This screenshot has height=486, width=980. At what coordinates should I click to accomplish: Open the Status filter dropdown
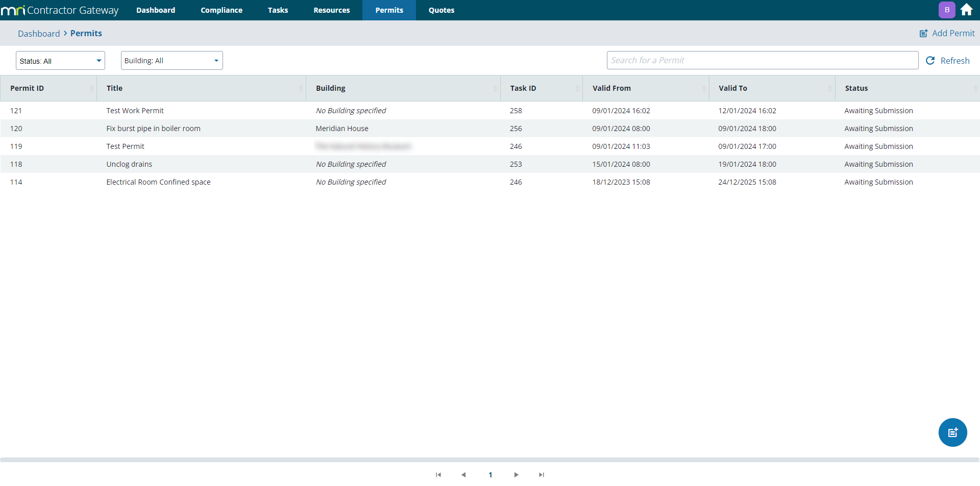tap(60, 61)
